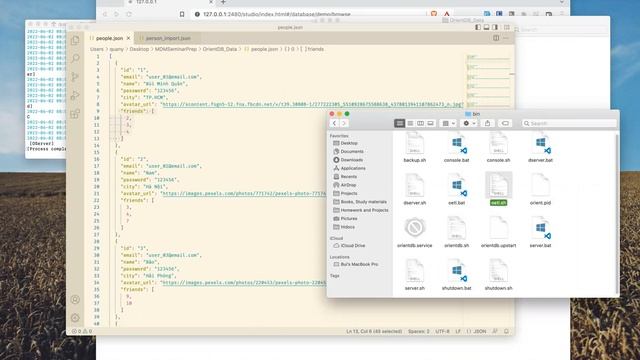Open Finder group-by dropdown

tap(448, 123)
